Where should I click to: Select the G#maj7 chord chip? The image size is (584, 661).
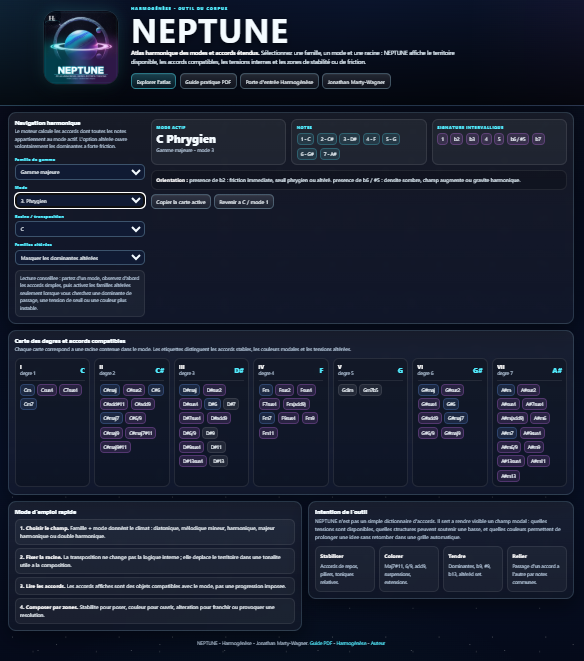point(456,418)
